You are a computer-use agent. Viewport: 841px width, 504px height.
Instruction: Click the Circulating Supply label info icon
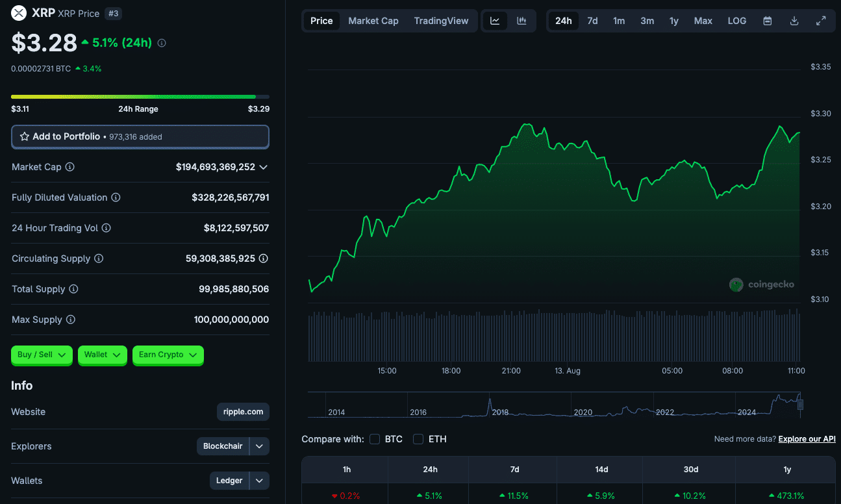99,258
